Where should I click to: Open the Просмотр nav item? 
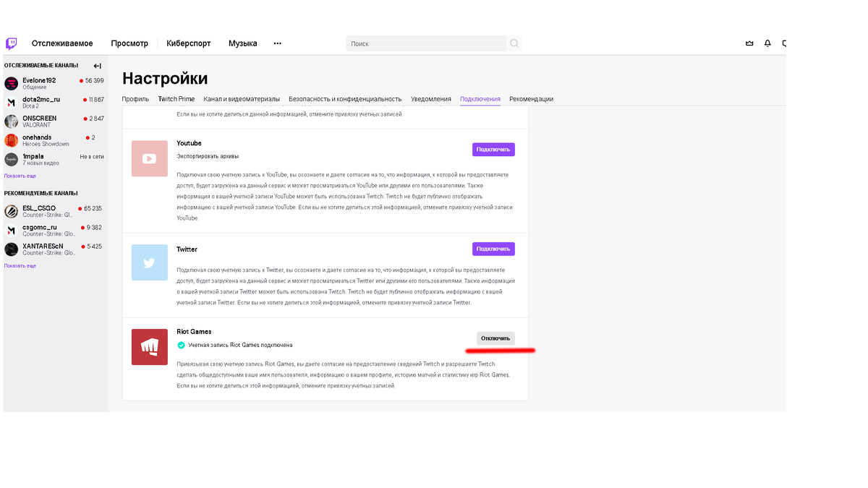pos(129,43)
